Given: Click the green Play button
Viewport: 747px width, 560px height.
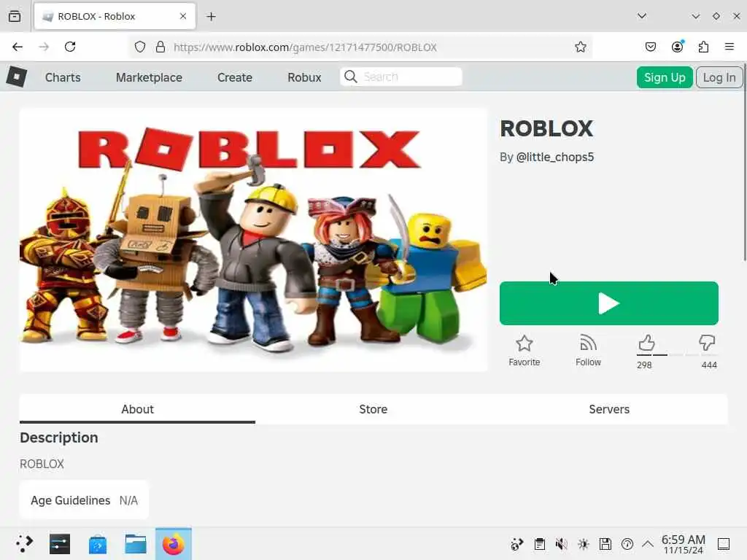Looking at the screenshot, I should pos(608,303).
